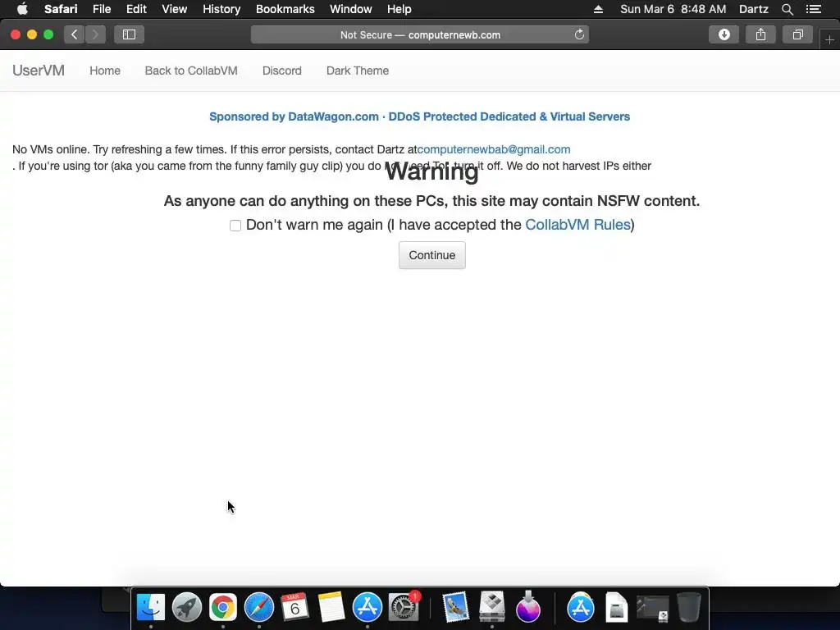Viewport: 840px width, 630px height.
Task: Click the forward navigation arrow
Action: click(95, 34)
